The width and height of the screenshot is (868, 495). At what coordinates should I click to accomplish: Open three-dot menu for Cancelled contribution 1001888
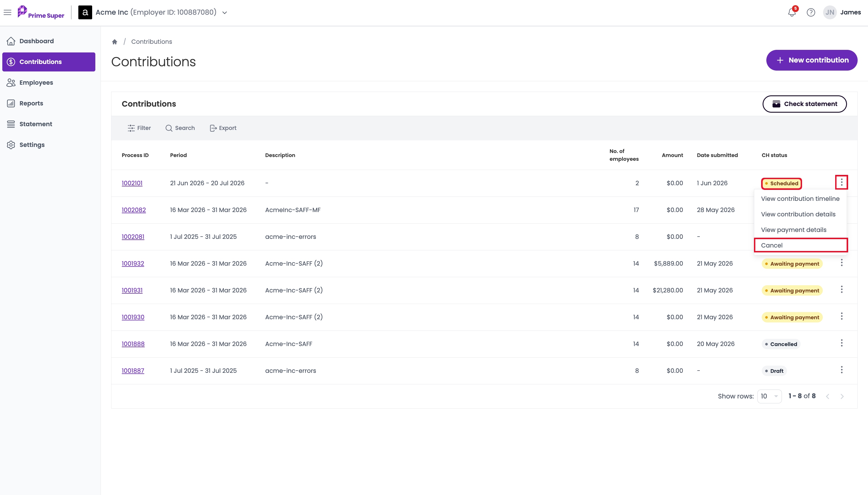point(842,343)
